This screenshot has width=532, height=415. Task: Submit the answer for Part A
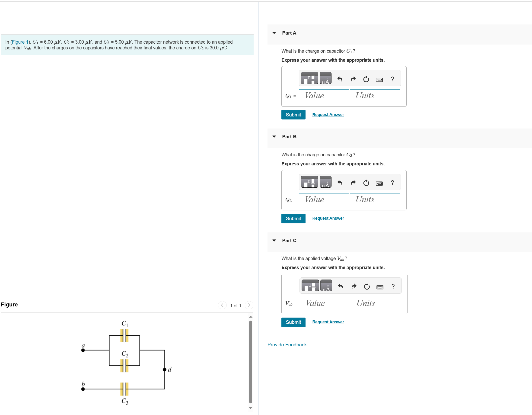pos(293,115)
